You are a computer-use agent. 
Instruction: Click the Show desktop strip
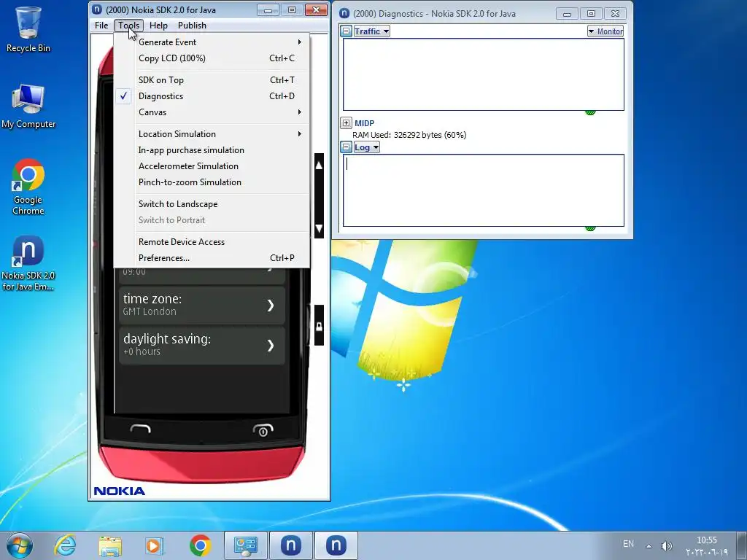click(x=743, y=545)
